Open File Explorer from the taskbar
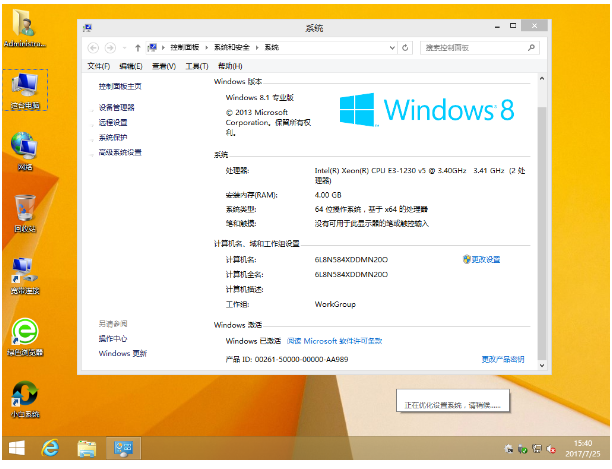The width and height of the screenshot is (612, 469). point(87,448)
